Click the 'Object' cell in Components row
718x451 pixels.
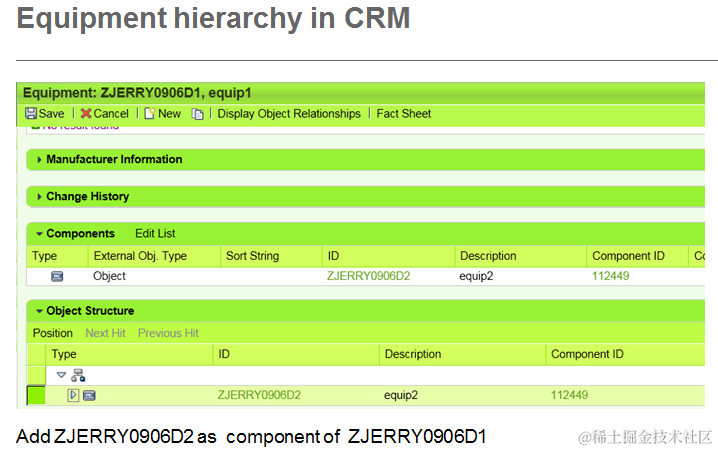click(x=109, y=276)
